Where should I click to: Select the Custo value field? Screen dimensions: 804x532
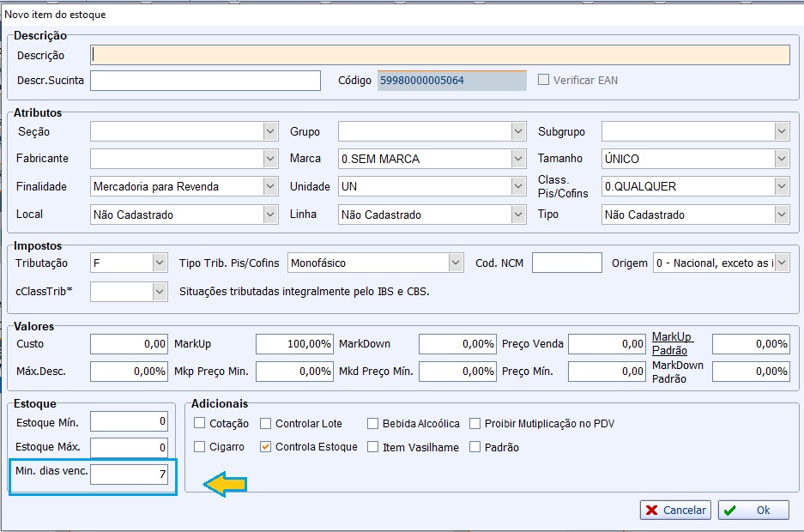click(x=129, y=344)
